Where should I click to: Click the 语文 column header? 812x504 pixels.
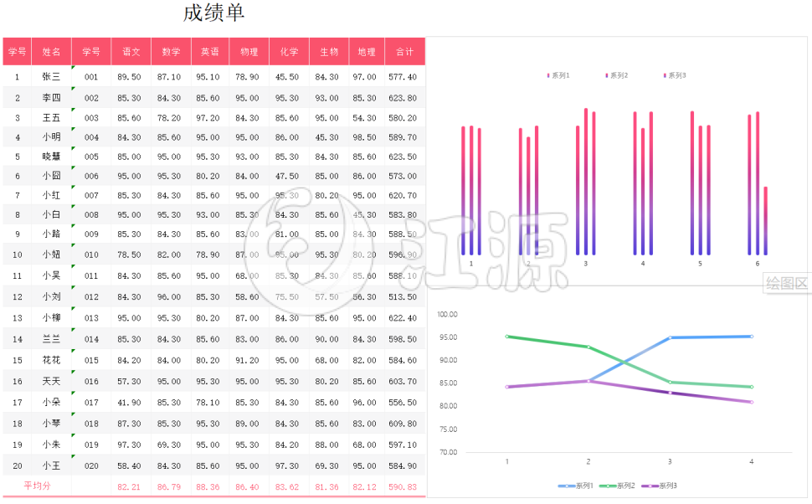131,51
